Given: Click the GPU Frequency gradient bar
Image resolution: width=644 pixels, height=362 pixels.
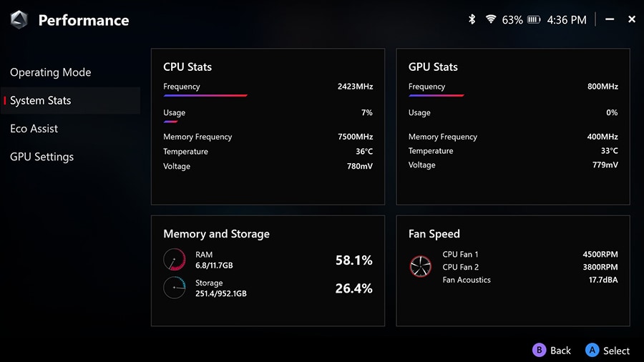Looking at the screenshot, I should point(436,95).
